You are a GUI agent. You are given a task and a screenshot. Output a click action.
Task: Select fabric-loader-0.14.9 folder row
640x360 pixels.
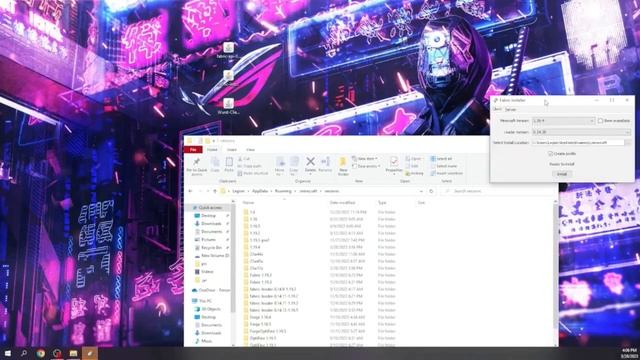318,289
